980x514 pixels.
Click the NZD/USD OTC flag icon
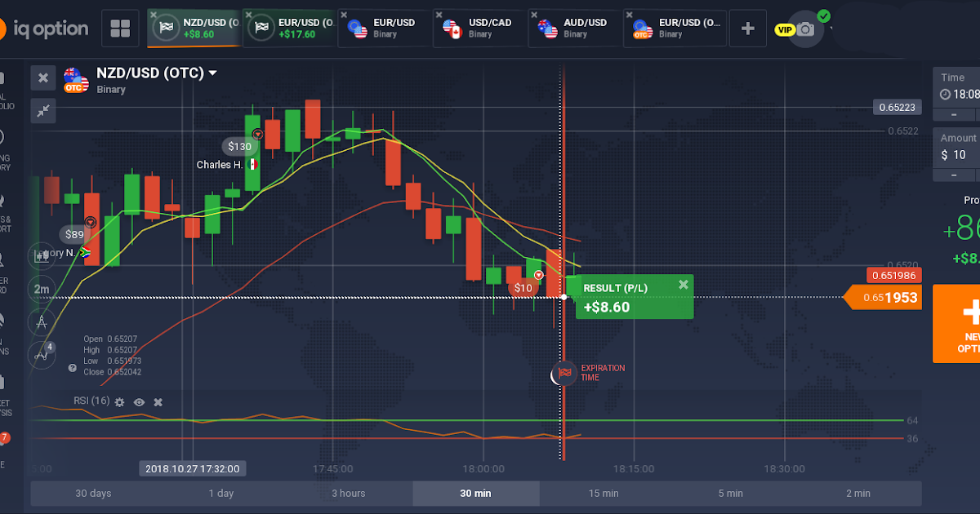coord(75,79)
